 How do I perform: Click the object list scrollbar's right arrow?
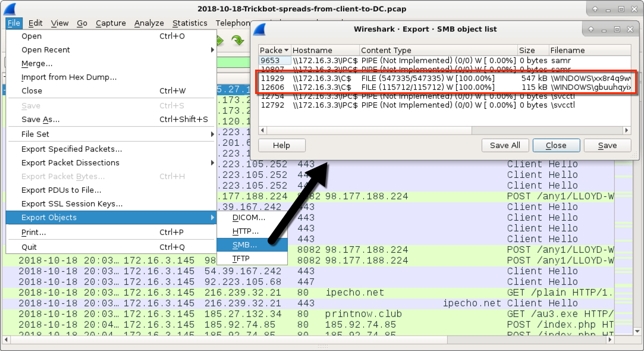[x=626, y=130]
